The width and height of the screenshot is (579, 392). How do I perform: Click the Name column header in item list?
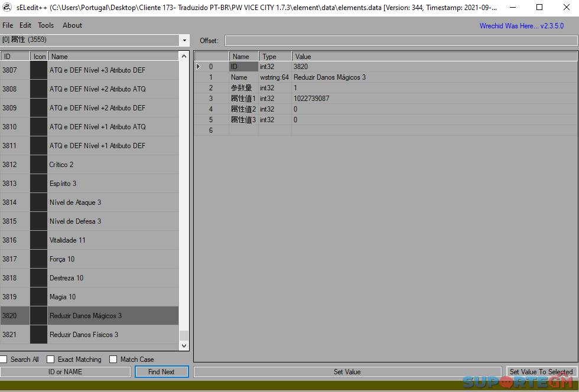[x=113, y=57]
